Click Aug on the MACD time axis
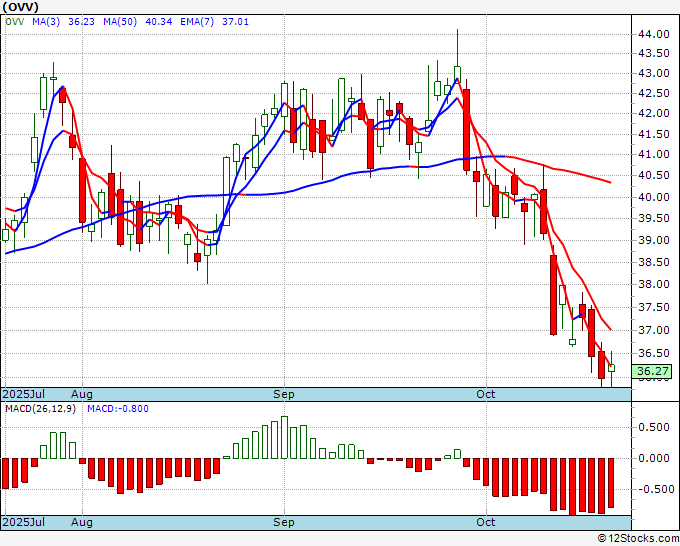680x546 pixels. coord(82,523)
